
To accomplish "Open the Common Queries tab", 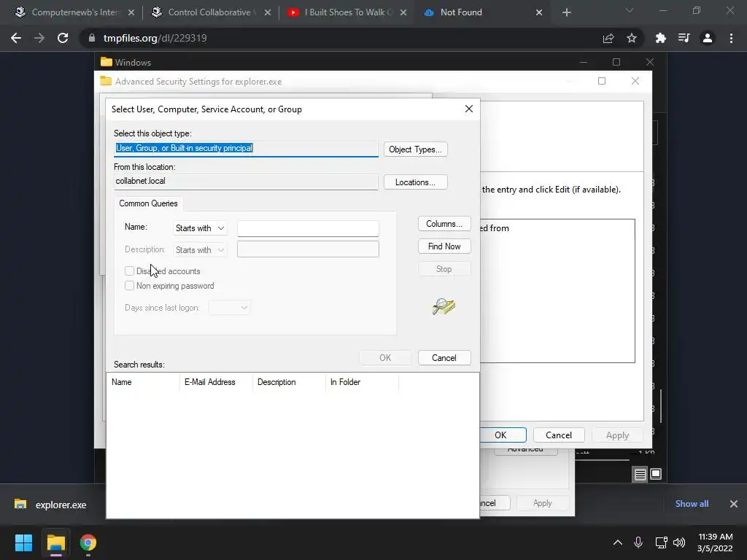I will (x=148, y=203).
